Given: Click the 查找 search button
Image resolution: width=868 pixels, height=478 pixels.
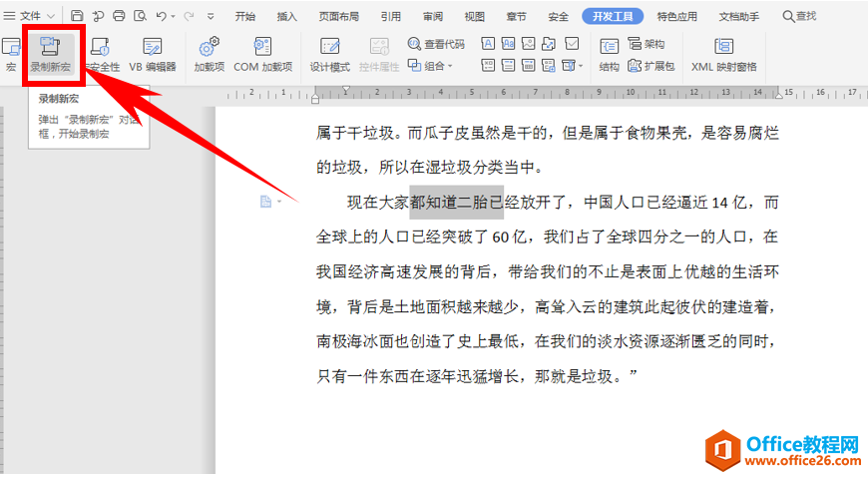Looking at the screenshot, I should click(798, 16).
